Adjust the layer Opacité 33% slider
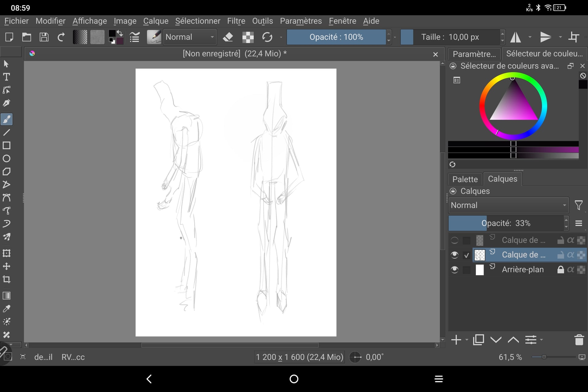The height and width of the screenshot is (392, 588). (x=506, y=223)
